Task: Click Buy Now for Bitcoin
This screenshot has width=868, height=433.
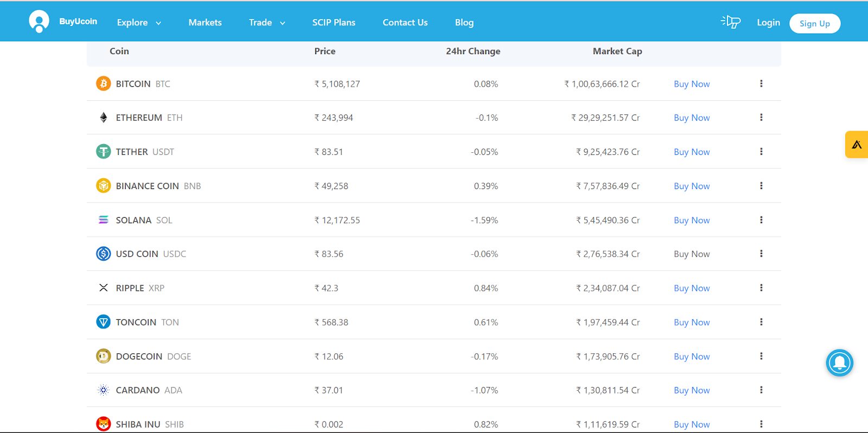Action: [692, 84]
